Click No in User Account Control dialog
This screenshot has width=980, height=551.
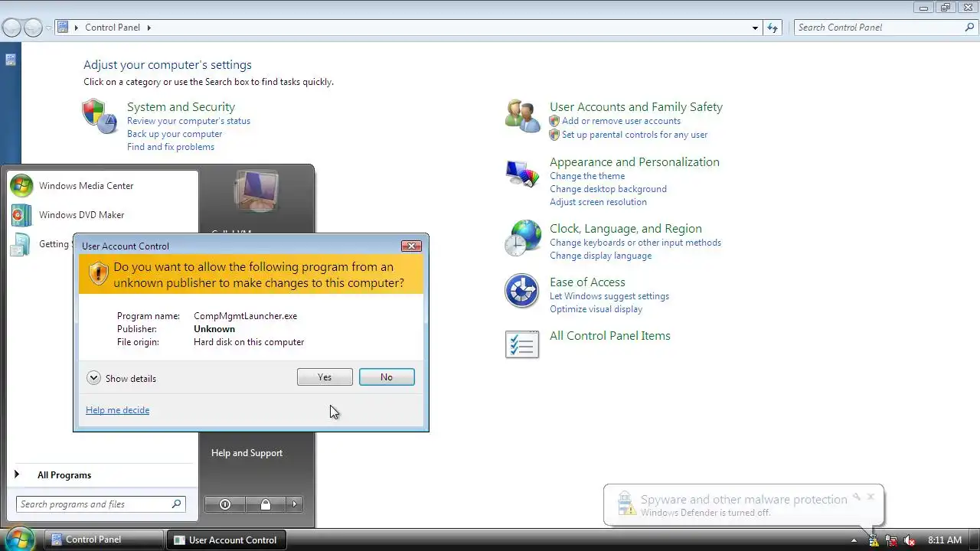(387, 377)
